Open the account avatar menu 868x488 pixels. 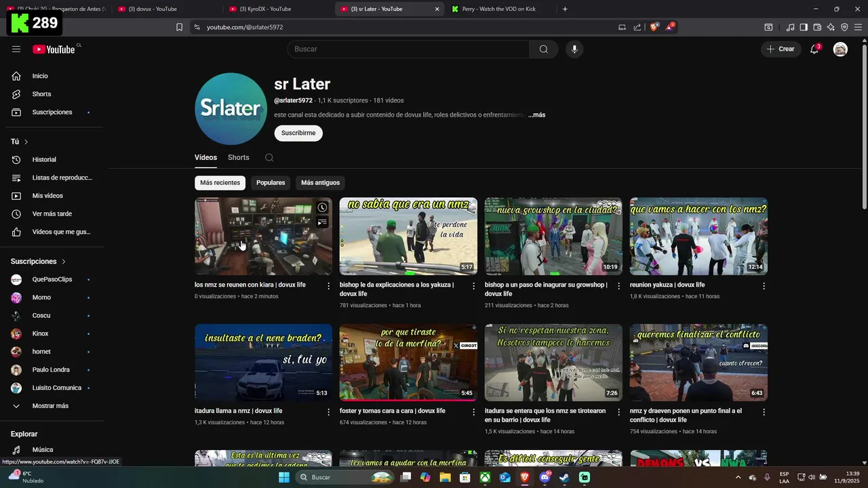click(x=840, y=49)
